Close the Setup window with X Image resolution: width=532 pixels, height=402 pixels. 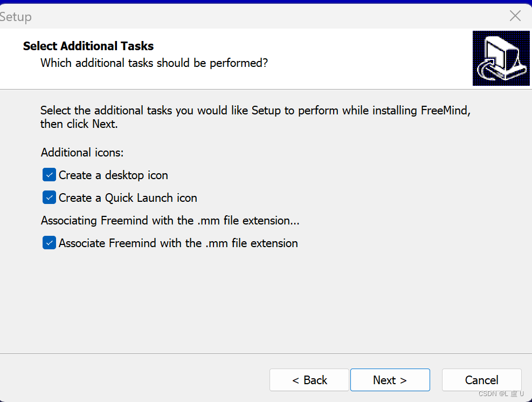(x=515, y=16)
